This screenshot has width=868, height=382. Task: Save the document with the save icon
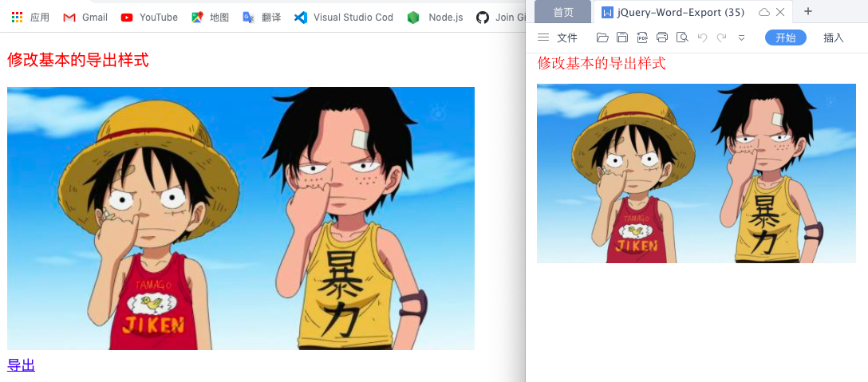pos(622,37)
